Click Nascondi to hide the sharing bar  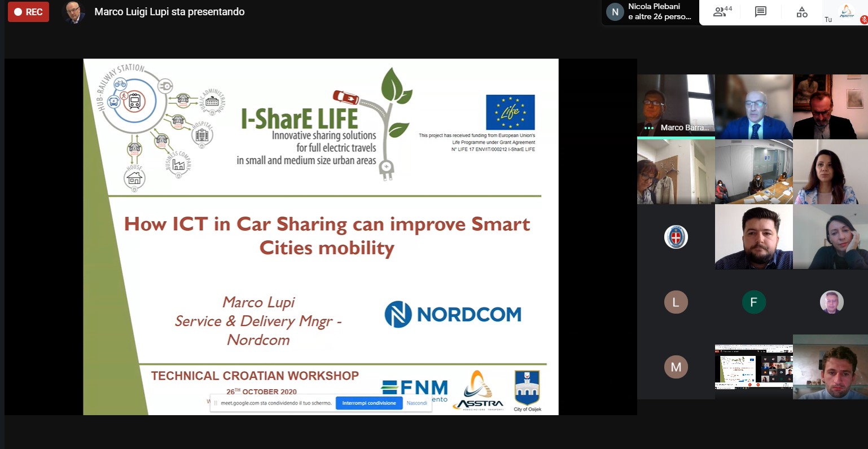coord(417,403)
